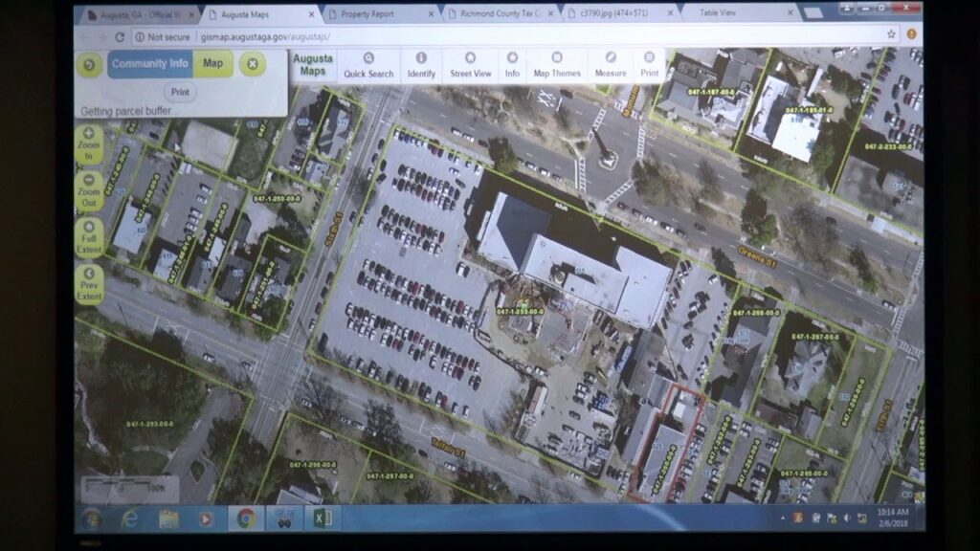
Task: Show hidden tray icons arrow
Action: pos(783,518)
